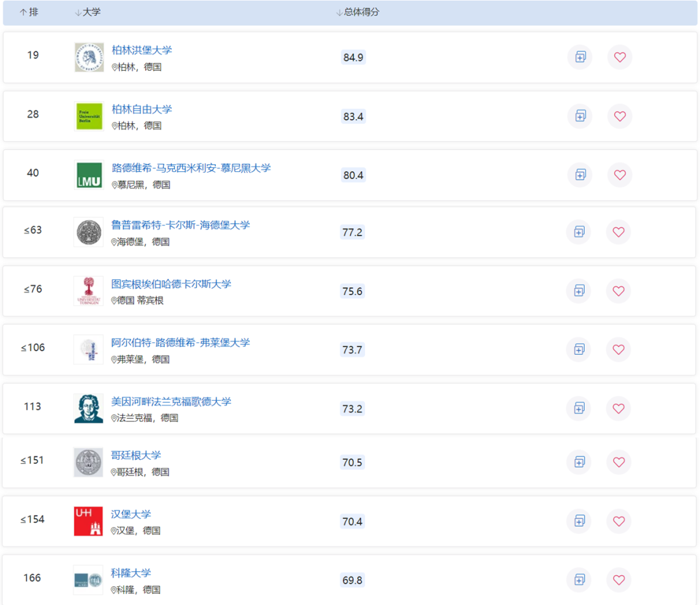700x605 pixels.
Task: Open the 柏林自由大学 page link
Action: click(x=141, y=109)
